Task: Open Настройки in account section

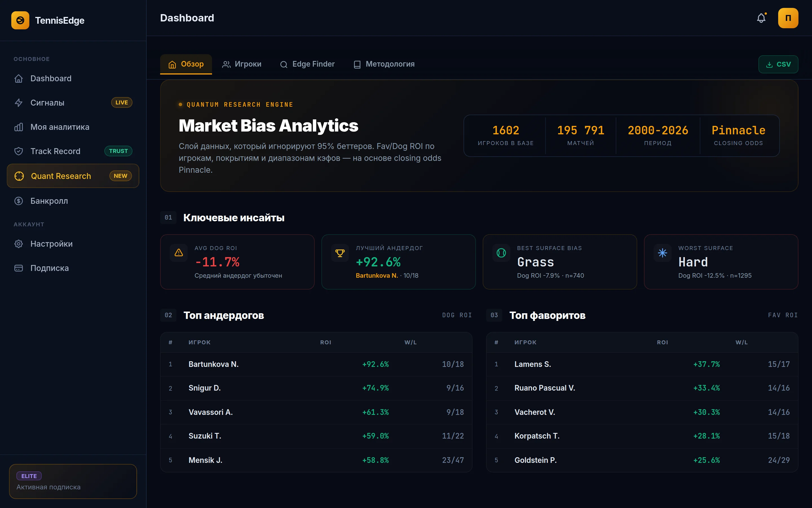Action: point(73,244)
